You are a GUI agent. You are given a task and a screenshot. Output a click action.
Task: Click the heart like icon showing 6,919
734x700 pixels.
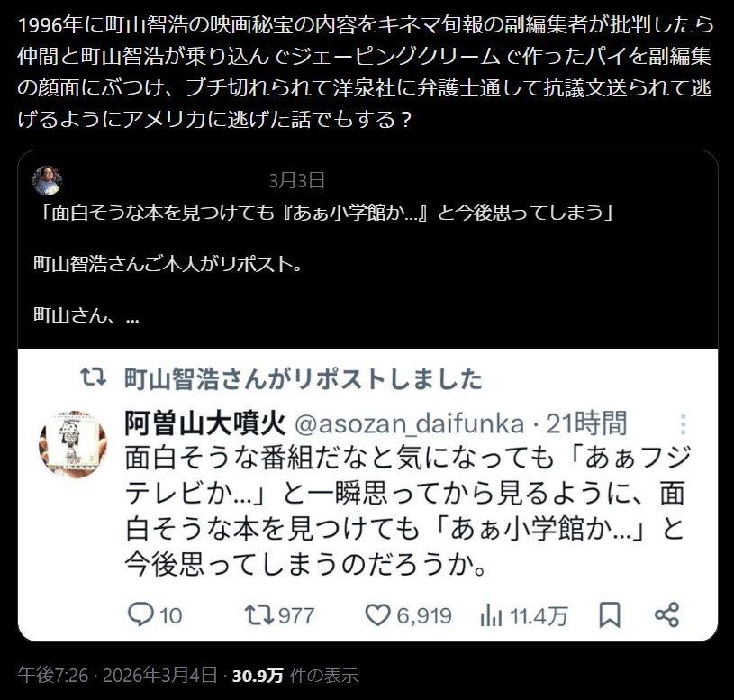pyautogui.click(x=377, y=614)
